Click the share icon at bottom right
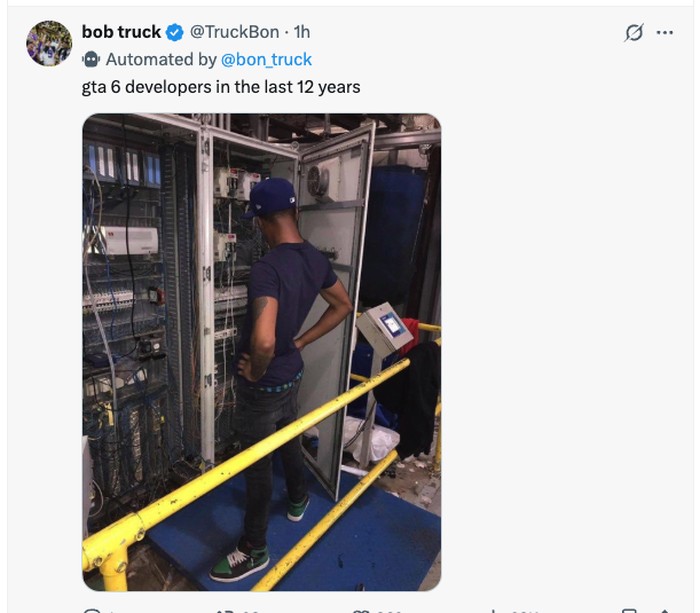The image size is (700, 613). coord(664,610)
